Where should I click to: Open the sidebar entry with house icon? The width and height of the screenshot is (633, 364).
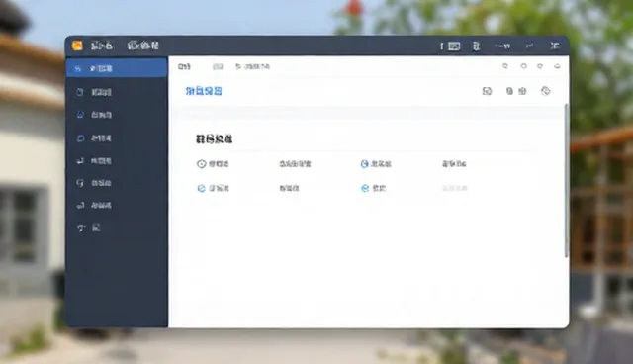(x=94, y=115)
